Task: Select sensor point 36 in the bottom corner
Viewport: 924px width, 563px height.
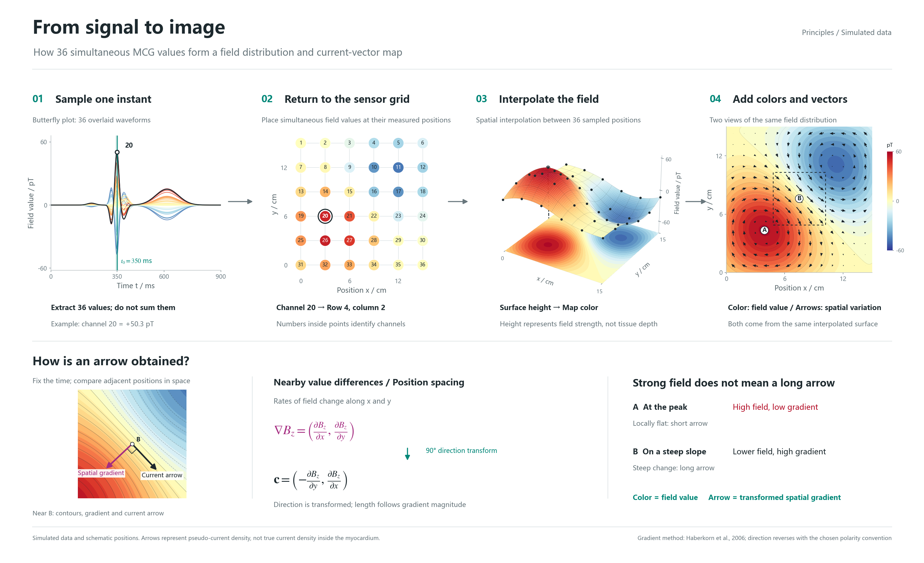Action: 422,264
